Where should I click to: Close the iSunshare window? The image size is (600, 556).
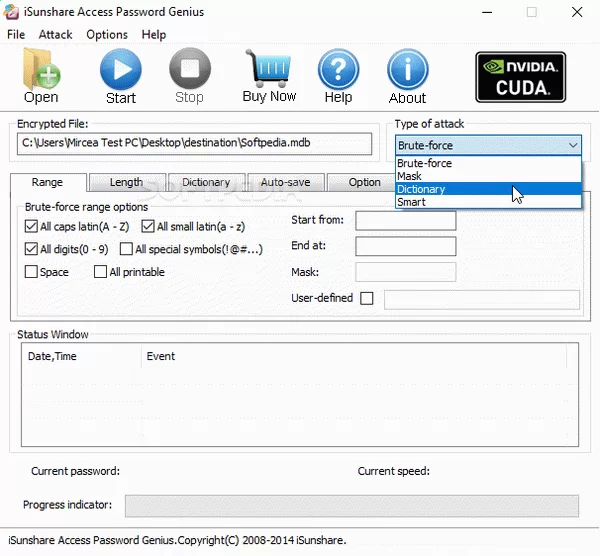[577, 12]
